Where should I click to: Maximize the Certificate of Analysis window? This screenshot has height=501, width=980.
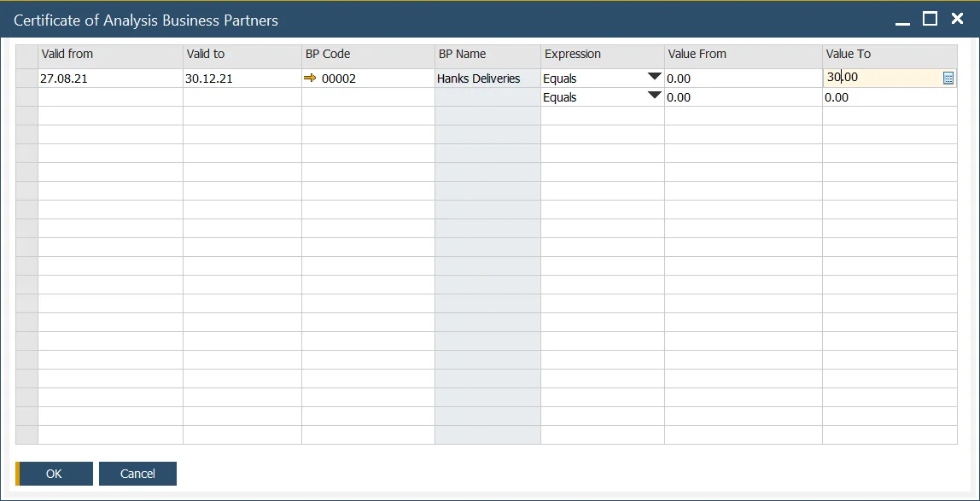[x=930, y=19]
